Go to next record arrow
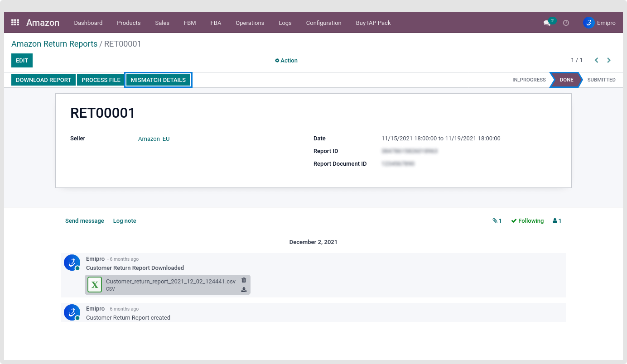 [609, 60]
